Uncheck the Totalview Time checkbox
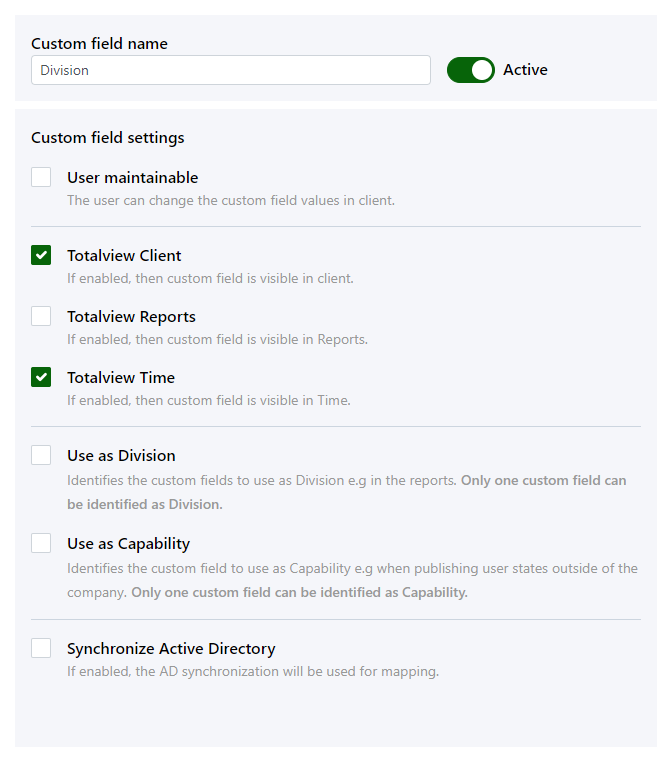 pyautogui.click(x=41, y=377)
